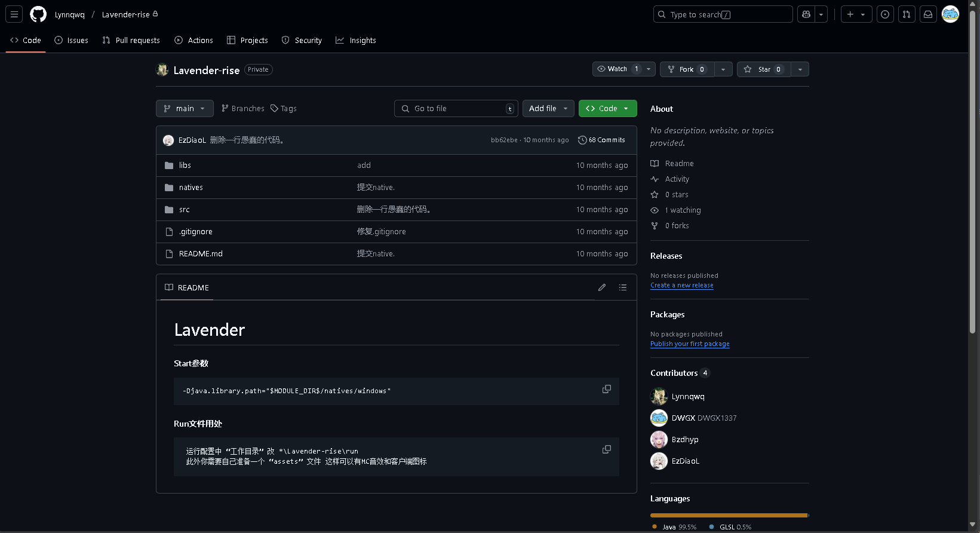Copy the Djava.library.path code snippet

607,389
